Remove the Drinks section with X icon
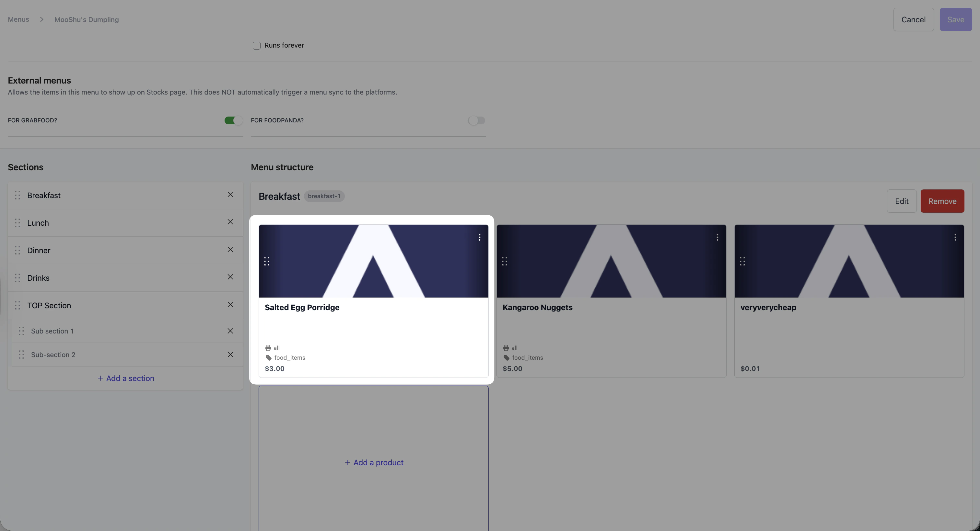Viewport: 980px width, 531px height. (x=230, y=277)
